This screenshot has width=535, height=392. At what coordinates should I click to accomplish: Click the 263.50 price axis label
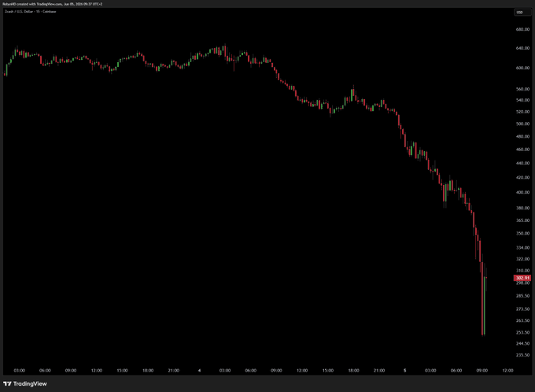tap(522, 320)
